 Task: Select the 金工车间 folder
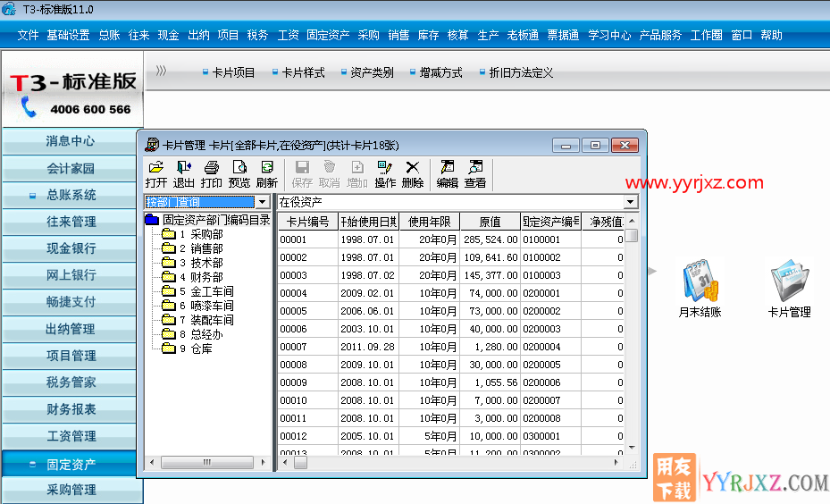tap(198, 291)
